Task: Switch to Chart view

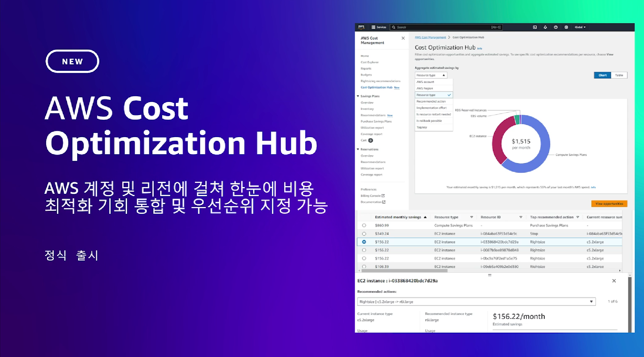Action: coord(602,75)
